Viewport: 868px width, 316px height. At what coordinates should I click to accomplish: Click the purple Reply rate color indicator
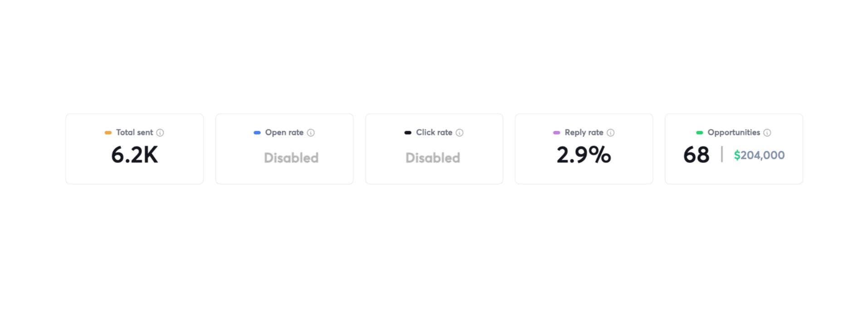[557, 133]
